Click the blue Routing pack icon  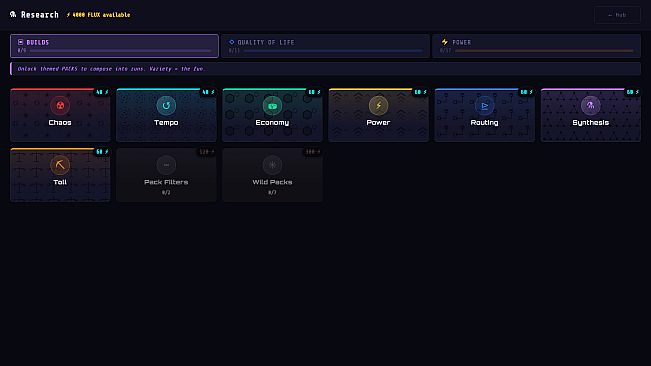pos(485,105)
